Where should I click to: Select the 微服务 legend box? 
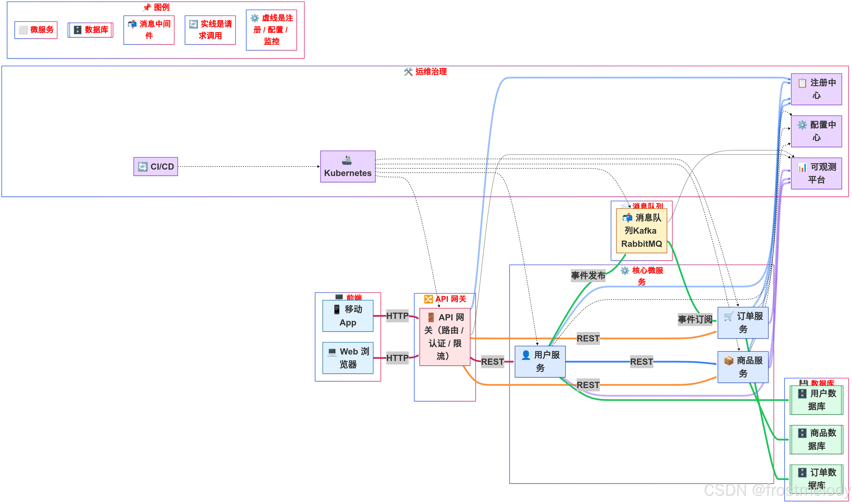coord(36,30)
